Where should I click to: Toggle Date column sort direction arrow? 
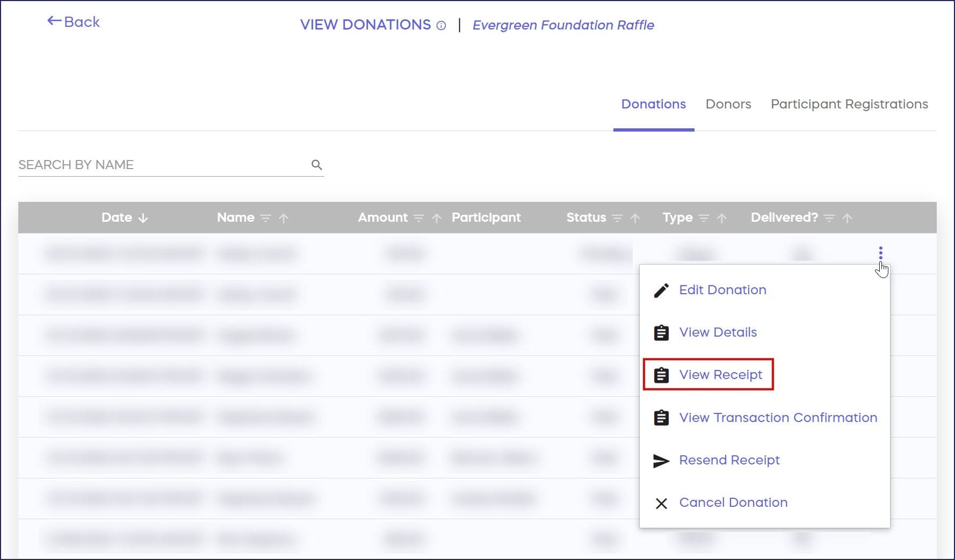pyautogui.click(x=143, y=218)
